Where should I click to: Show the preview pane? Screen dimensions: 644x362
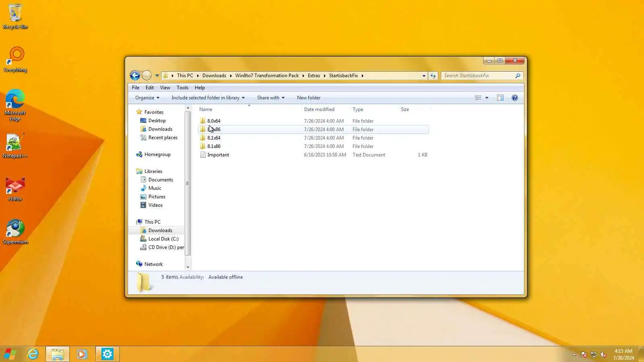(500, 98)
